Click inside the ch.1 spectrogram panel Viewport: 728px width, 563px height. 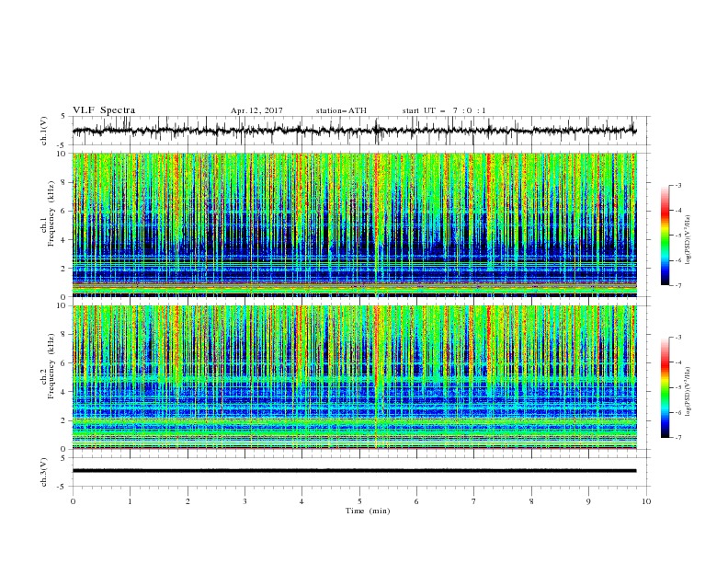click(354, 224)
